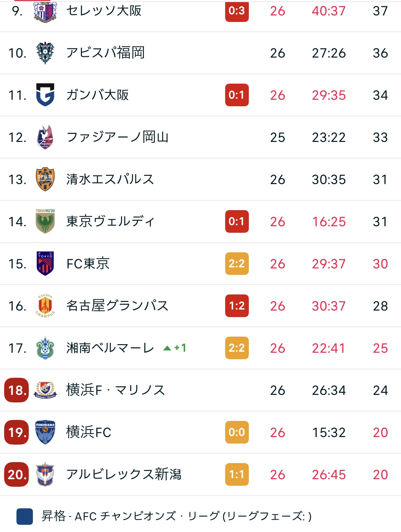Tap the Cerezo Osaka club crest
The image size is (401, 532).
tap(45, 11)
